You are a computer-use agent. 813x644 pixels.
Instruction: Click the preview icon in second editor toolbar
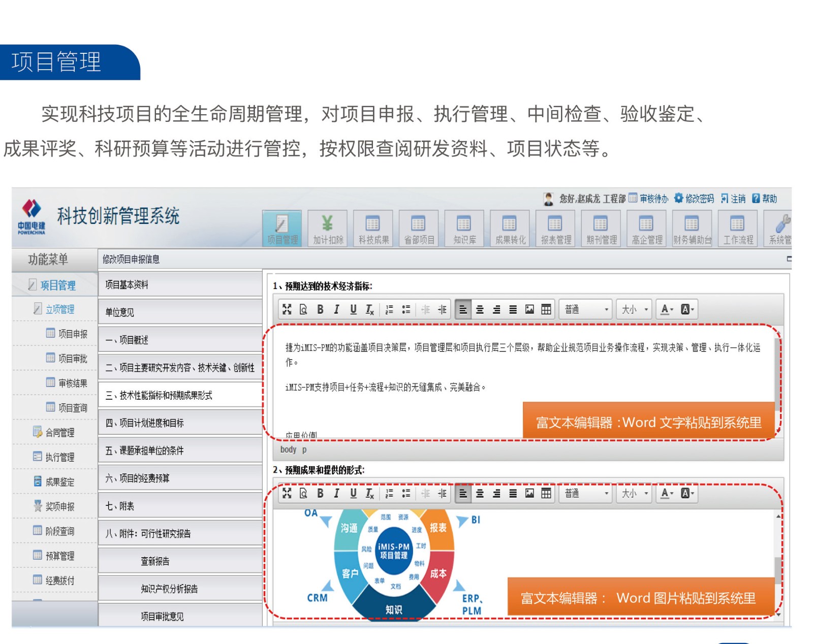coord(303,493)
